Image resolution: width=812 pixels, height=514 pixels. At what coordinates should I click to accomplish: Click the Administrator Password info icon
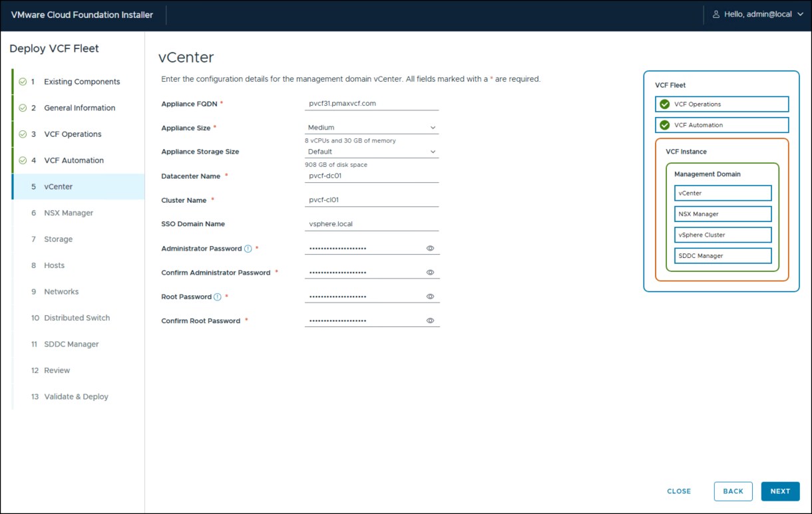coord(248,249)
